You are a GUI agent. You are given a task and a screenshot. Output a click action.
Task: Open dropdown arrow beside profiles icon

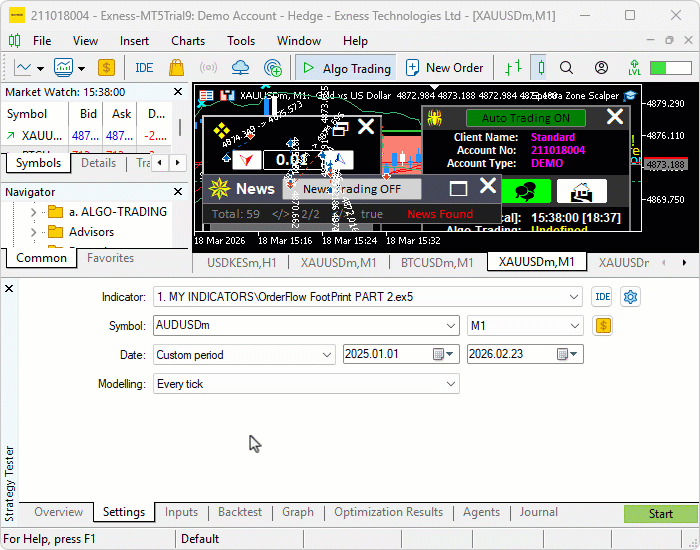[81, 68]
